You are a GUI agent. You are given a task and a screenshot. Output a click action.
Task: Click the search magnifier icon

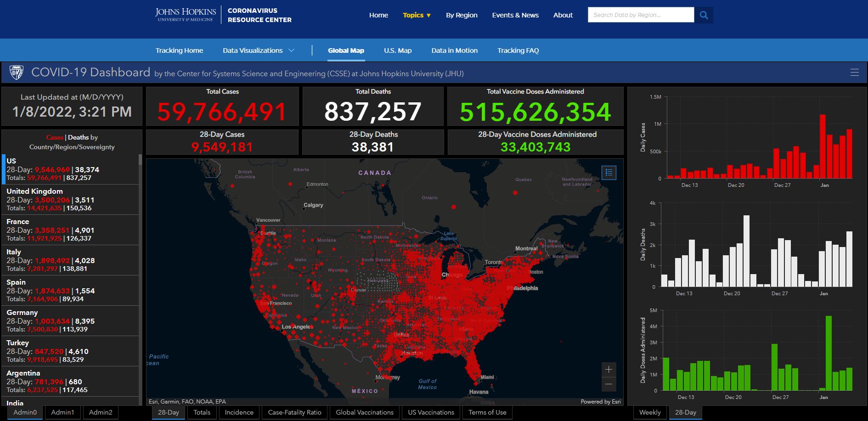click(704, 15)
